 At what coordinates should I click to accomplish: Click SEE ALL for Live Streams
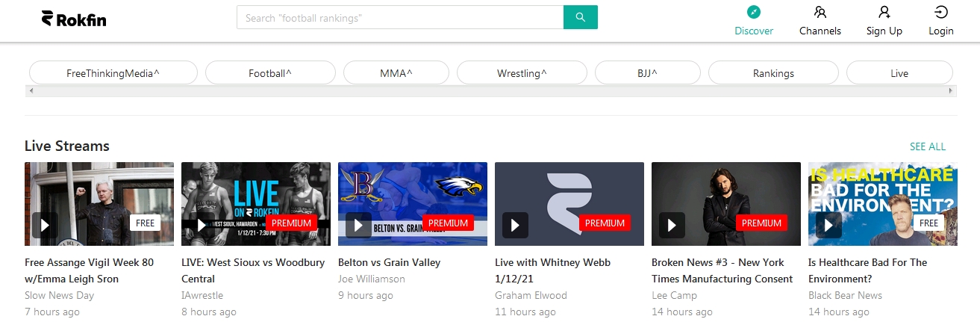[x=927, y=146]
